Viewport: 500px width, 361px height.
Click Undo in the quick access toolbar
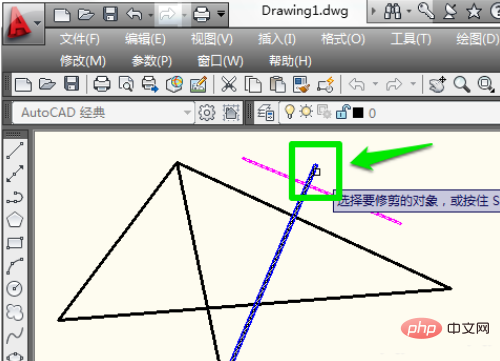(x=134, y=14)
